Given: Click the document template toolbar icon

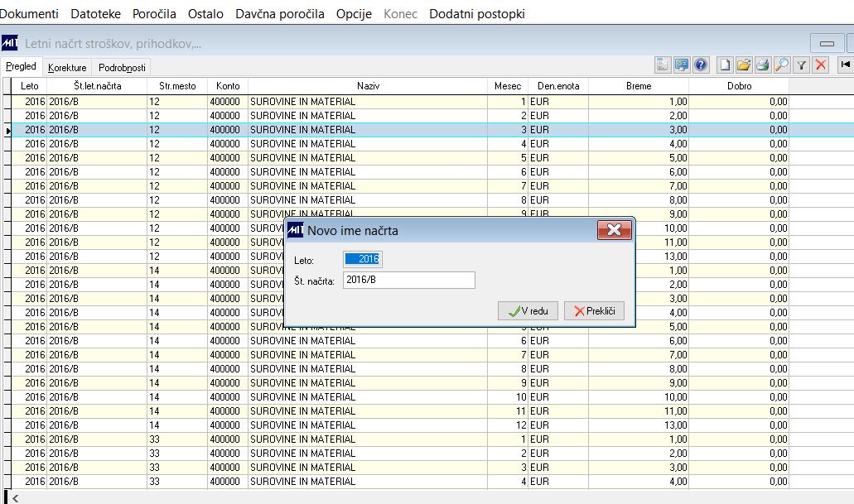Looking at the screenshot, I should click(x=663, y=65).
